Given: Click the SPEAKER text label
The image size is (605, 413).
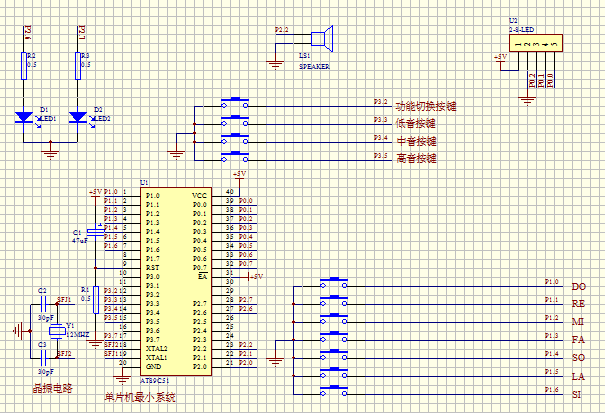Looking at the screenshot, I should (314, 66).
